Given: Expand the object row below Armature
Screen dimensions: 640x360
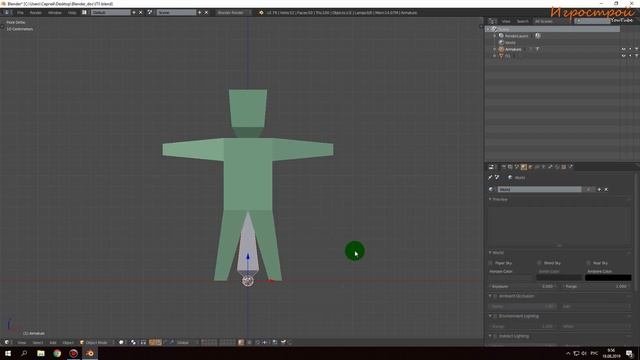Looking at the screenshot, I should pos(494,56).
